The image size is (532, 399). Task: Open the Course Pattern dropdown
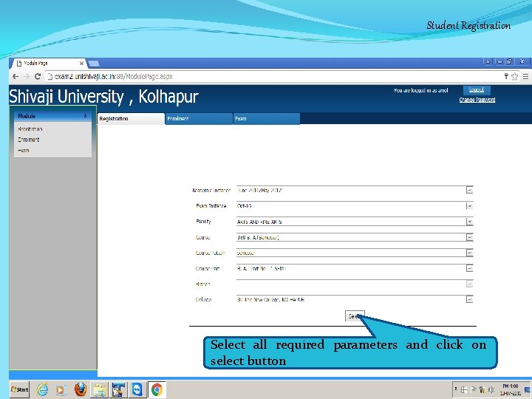click(470, 253)
